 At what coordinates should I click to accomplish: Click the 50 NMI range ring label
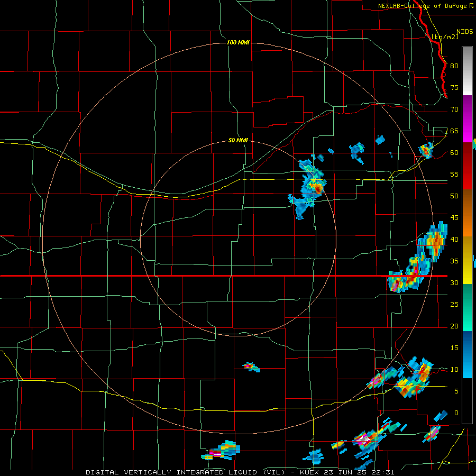pos(239,140)
